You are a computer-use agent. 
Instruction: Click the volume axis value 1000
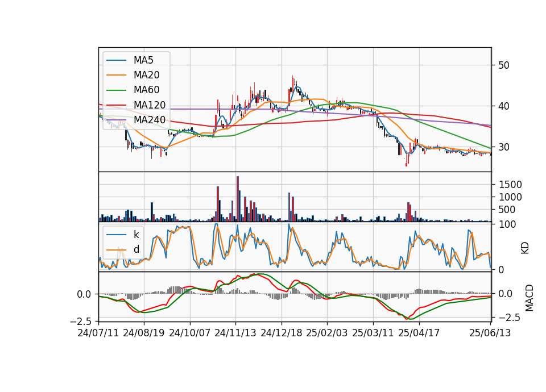[x=510, y=197]
